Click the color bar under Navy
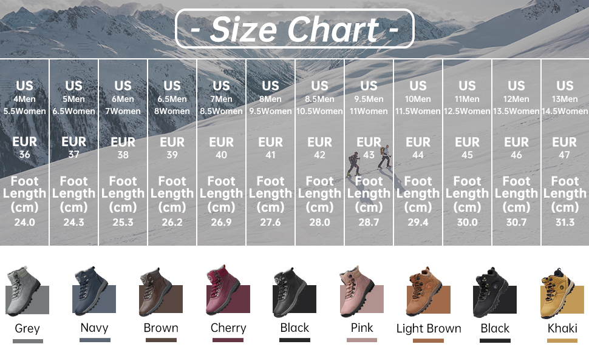The height and width of the screenshot is (364, 589). [95, 341]
